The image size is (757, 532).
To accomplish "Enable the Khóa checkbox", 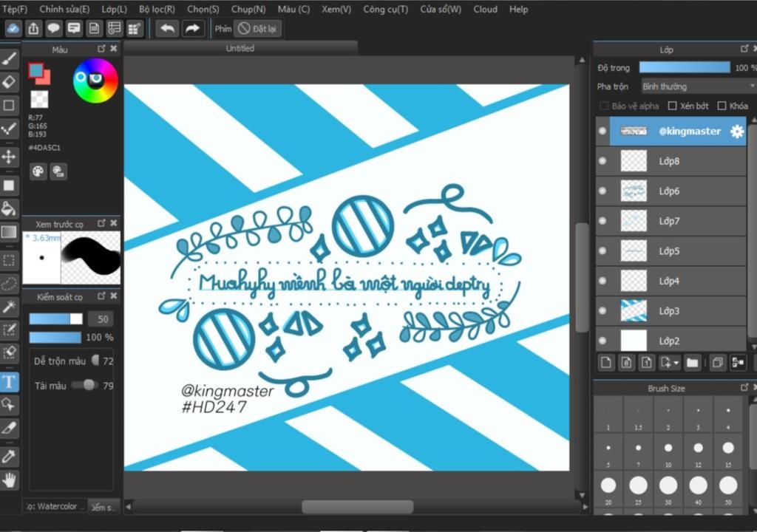I will click(x=722, y=106).
